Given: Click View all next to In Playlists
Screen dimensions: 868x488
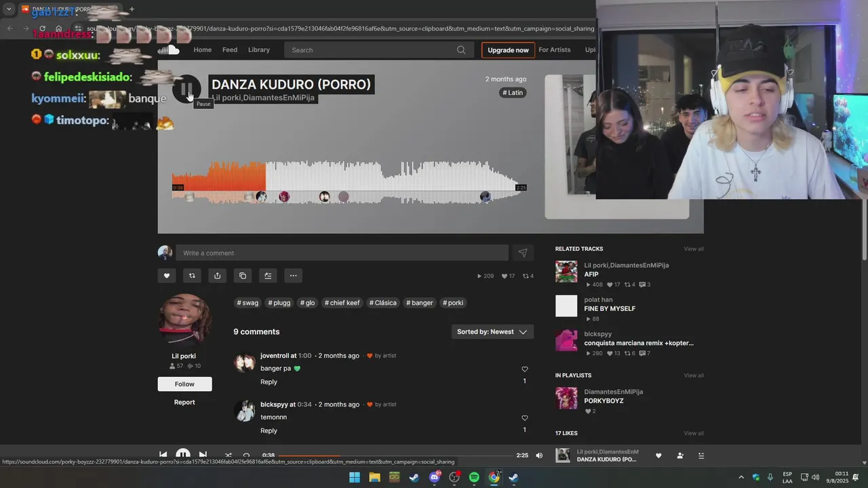Looking at the screenshot, I should (x=694, y=375).
